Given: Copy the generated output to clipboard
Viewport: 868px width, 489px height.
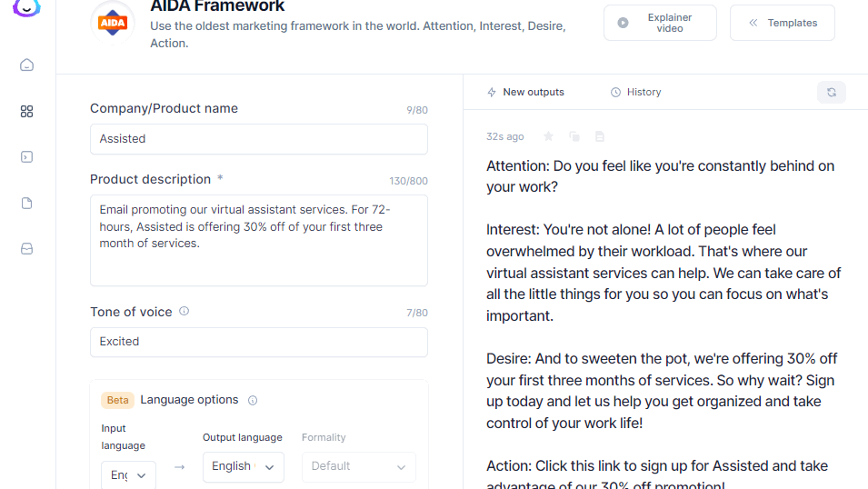Looking at the screenshot, I should point(574,136).
